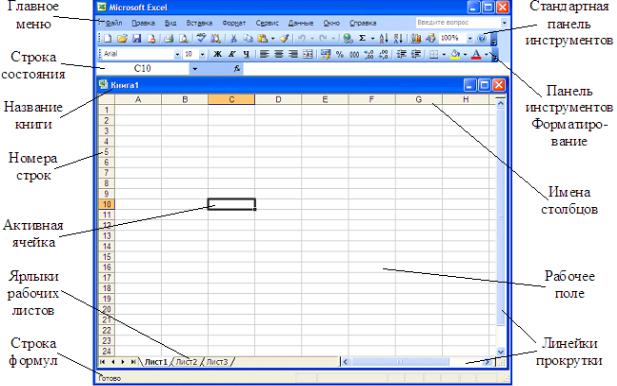This screenshot has height=386, width=617.
Task: Sort descending with the Z-A icon
Action: pyautogui.click(x=398, y=38)
